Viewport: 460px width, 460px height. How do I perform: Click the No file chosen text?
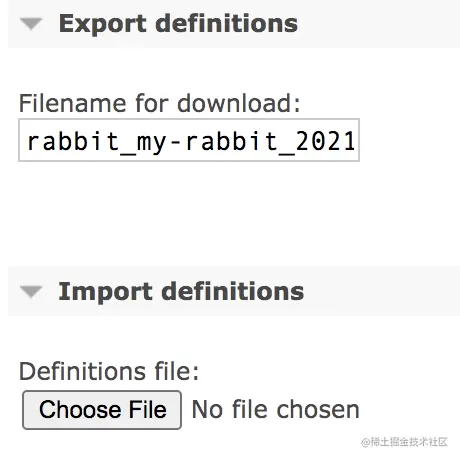(276, 410)
